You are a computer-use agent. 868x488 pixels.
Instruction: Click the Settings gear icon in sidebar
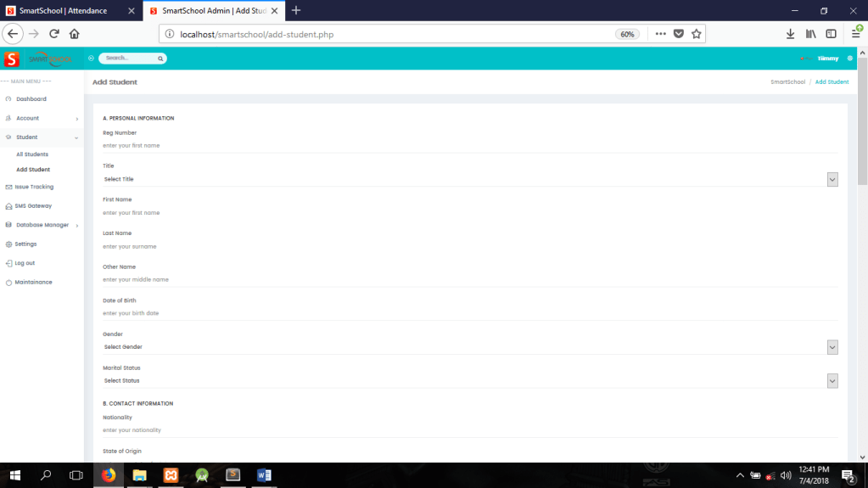click(x=8, y=244)
